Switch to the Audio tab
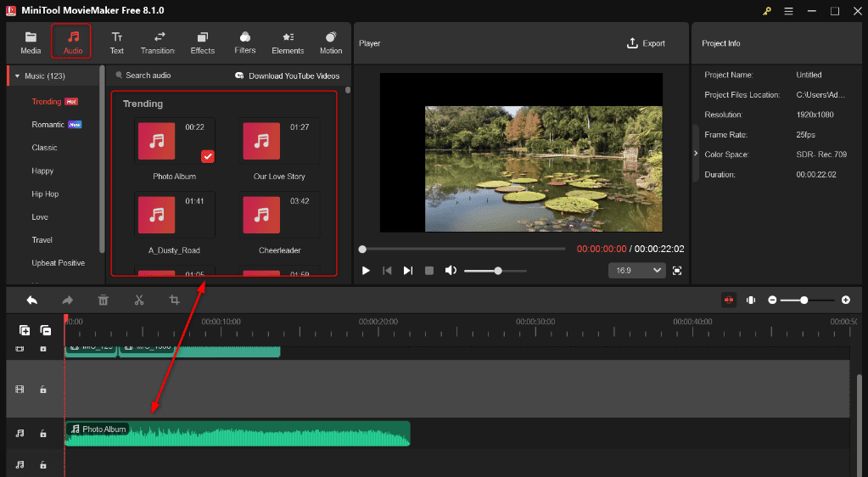The width and height of the screenshot is (868, 477). pos(72,42)
